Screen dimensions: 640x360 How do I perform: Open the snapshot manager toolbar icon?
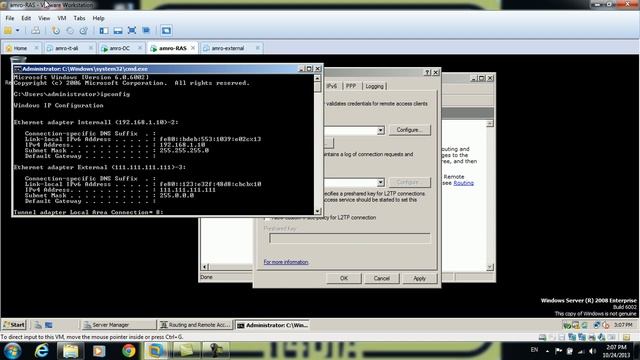click(84, 31)
